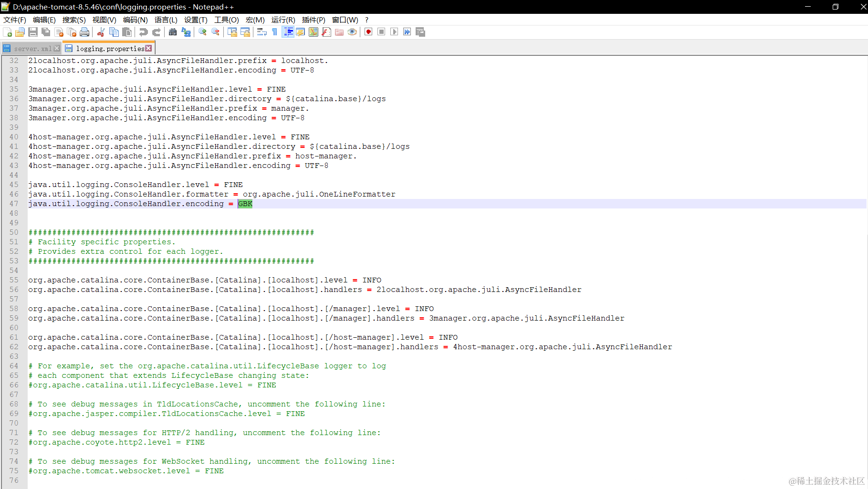The width and height of the screenshot is (868, 489).
Task: Print the file using the printer icon
Action: click(x=85, y=32)
